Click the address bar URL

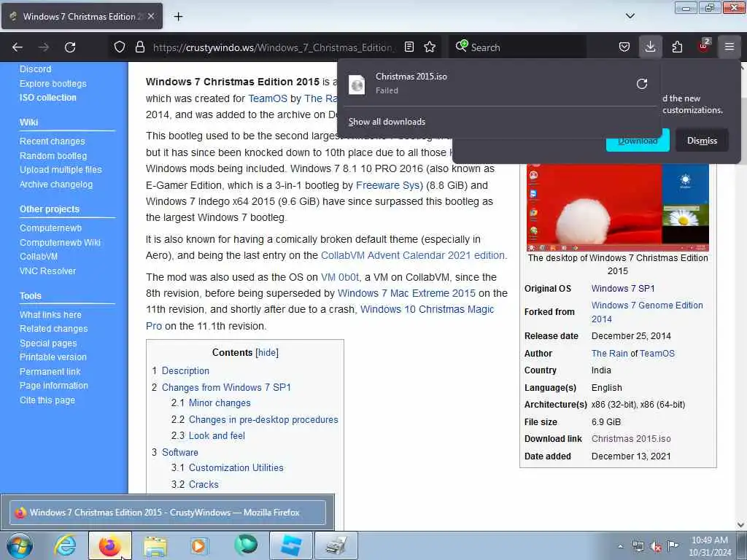(x=273, y=47)
